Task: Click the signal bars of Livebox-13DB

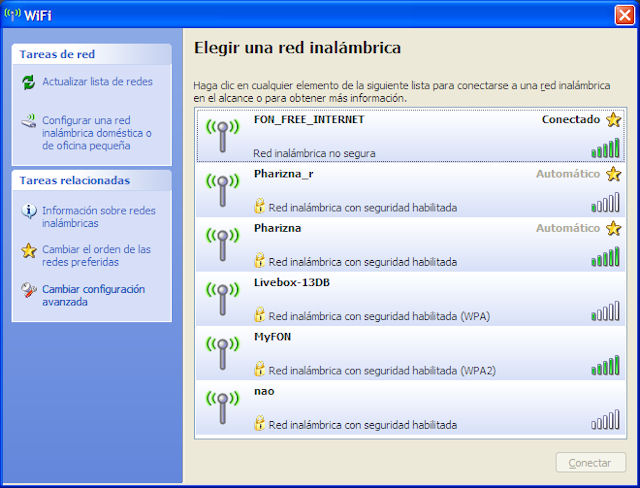Action: 605,311
